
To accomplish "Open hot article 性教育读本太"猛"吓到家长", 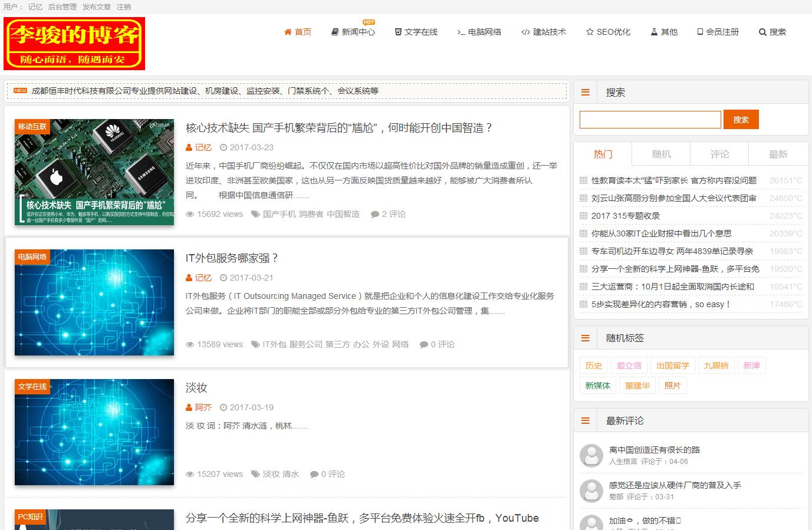I will click(x=674, y=180).
